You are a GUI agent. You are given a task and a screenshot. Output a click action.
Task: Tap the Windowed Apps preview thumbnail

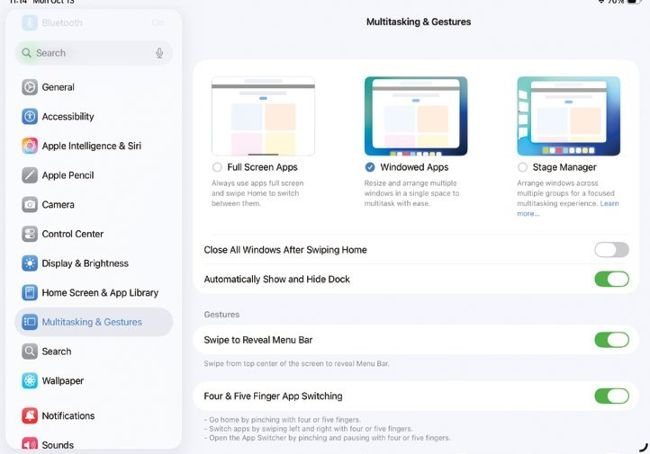[415, 116]
